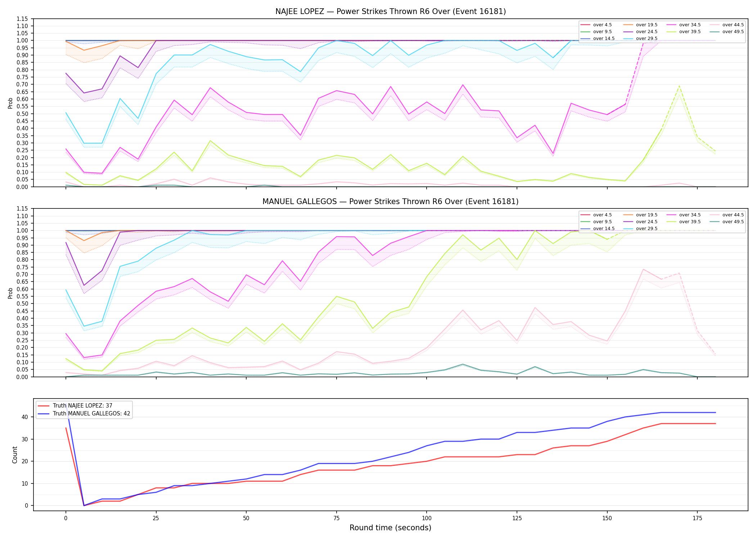
Task: Select 'over 4.5' in the NAJEE LOPEZ legend
Action: 596,25
